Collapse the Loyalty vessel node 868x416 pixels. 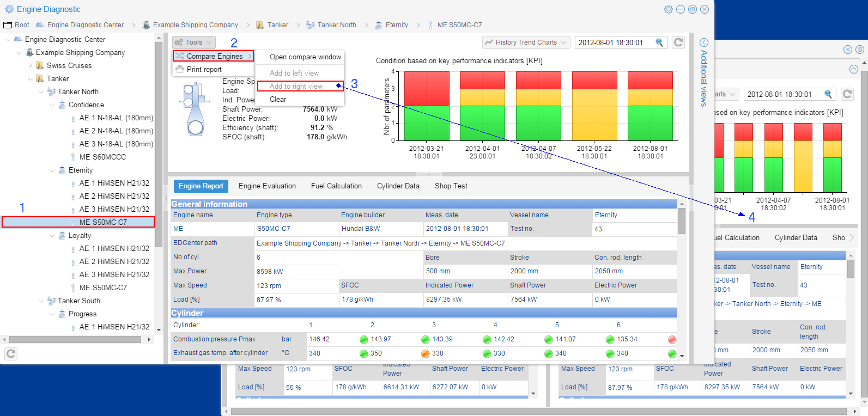point(52,235)
